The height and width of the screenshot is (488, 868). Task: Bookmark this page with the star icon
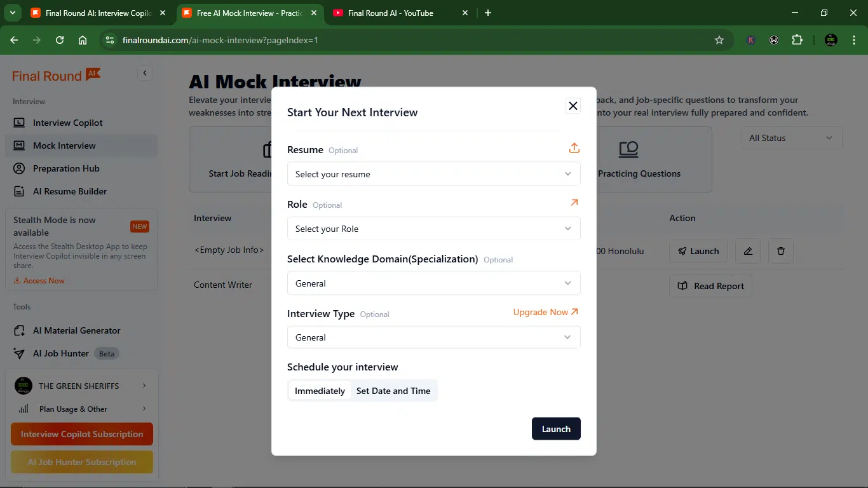[x=719, y=40]
